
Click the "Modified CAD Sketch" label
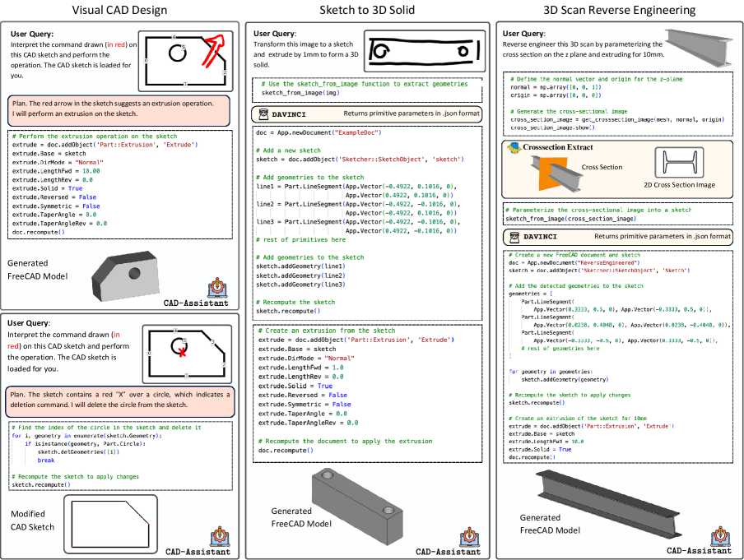coord(32,521)
